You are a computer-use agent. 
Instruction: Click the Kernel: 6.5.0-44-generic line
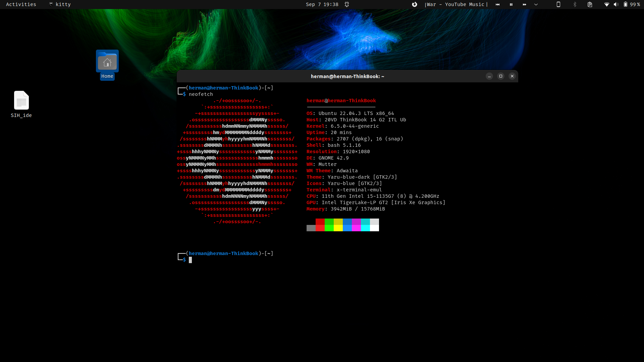click(342, 126)
